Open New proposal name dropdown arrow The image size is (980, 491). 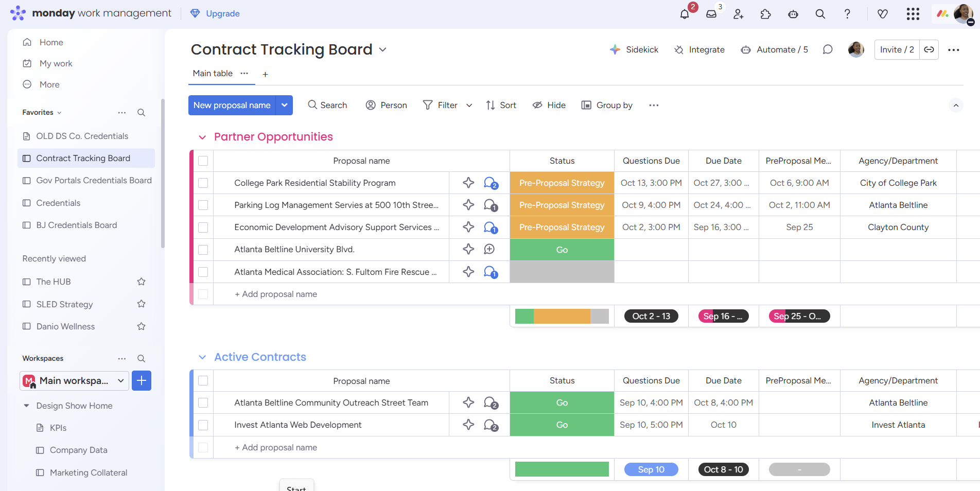pyautogui.click(x=285, y=105)
